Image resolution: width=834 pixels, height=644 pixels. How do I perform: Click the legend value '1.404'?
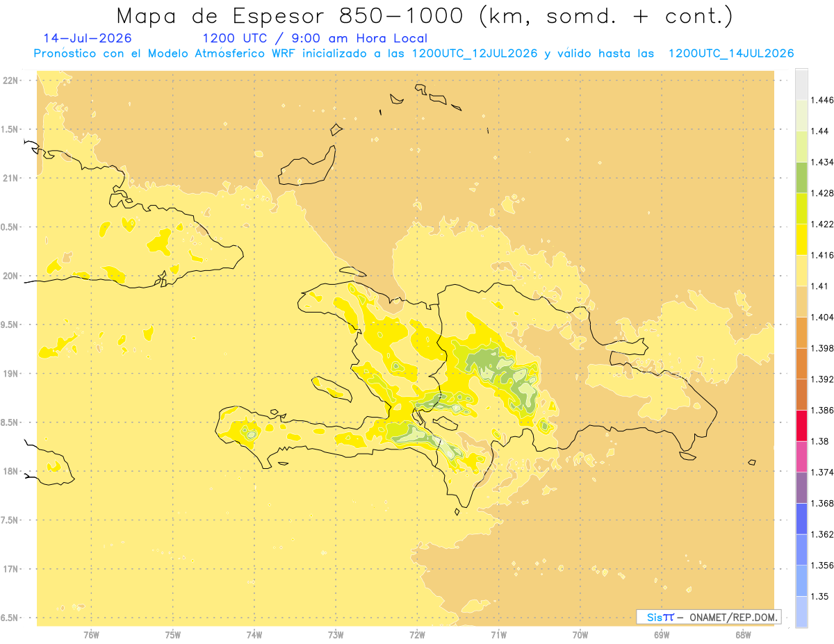tap(822, 317)
